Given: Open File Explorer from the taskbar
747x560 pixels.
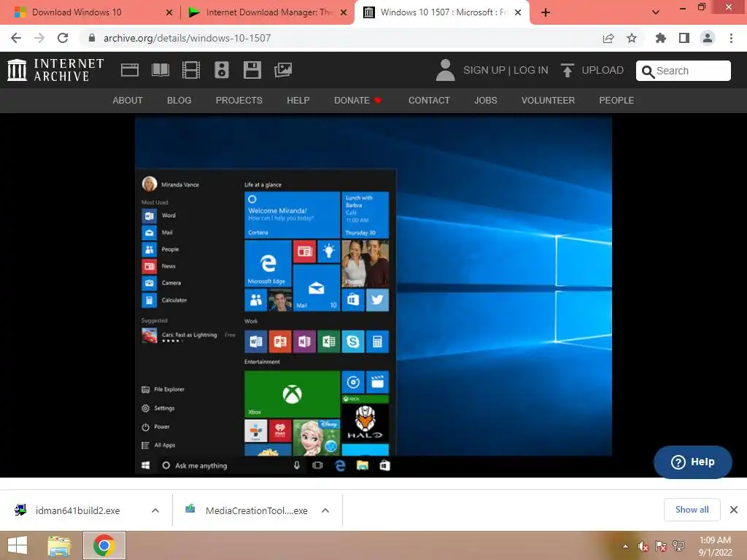Looking at the screenshot, I should click(59, 545).
